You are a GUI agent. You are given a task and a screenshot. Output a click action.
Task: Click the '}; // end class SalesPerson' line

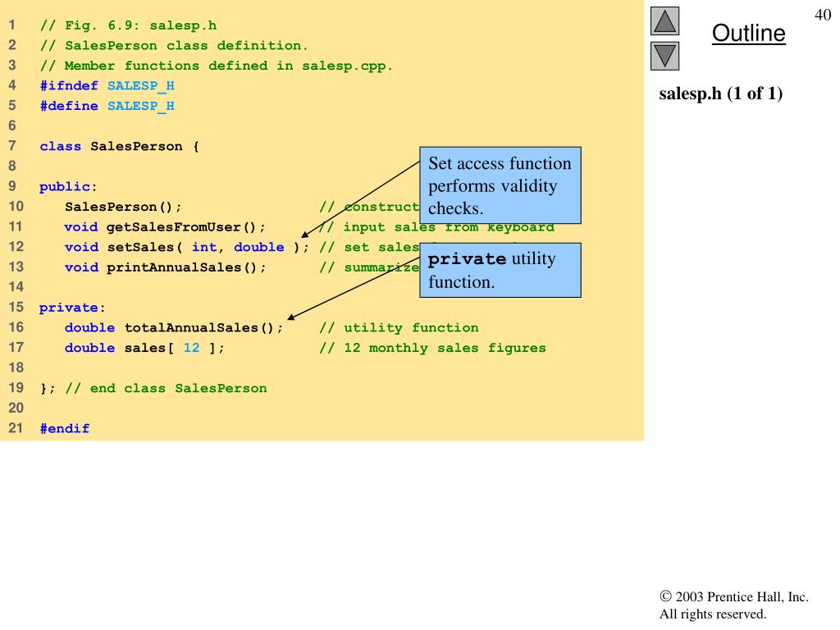click(x=153, y=388)
